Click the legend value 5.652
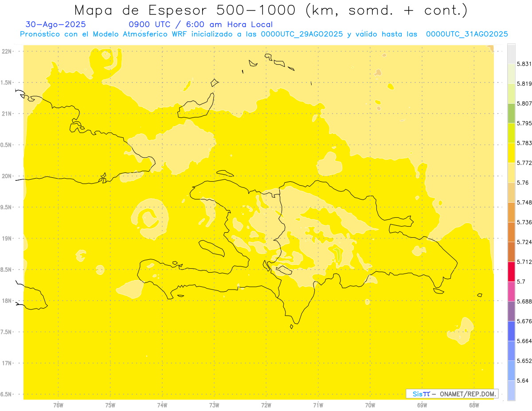 pos(524,361)
